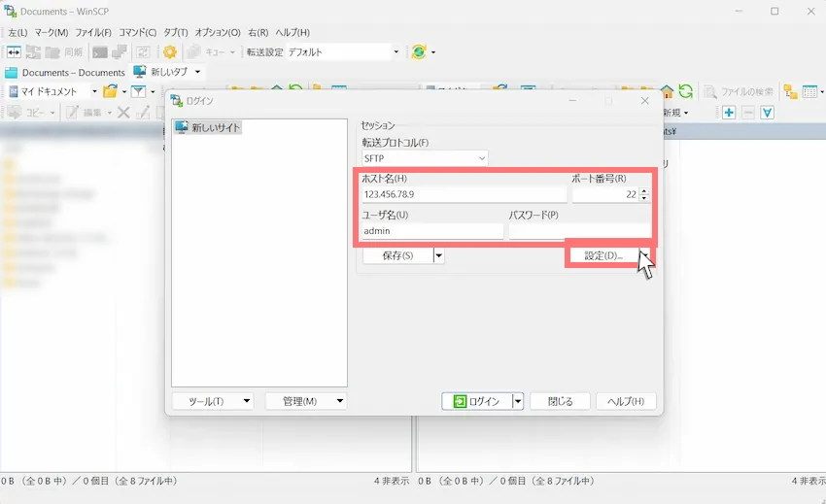Click the 設定(D)... button
The width and height of the screenshot is (826, 504).
[x=603, y=255]
